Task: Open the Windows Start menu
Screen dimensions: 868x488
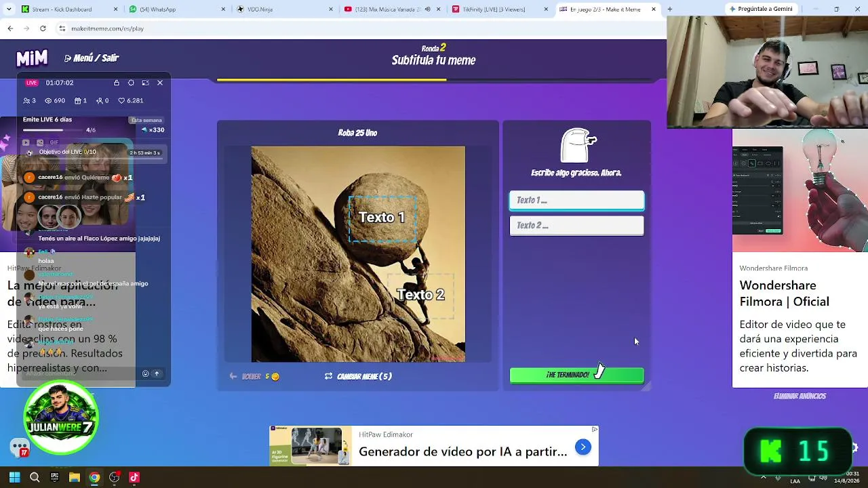Action: tap(15, 477)
